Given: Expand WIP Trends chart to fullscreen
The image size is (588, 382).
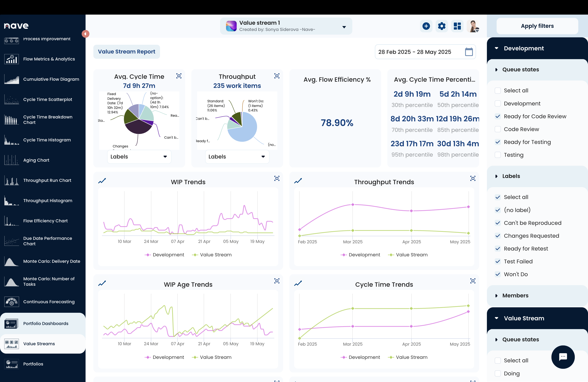Looking at the screenshot, I should [x=277, y=178].
